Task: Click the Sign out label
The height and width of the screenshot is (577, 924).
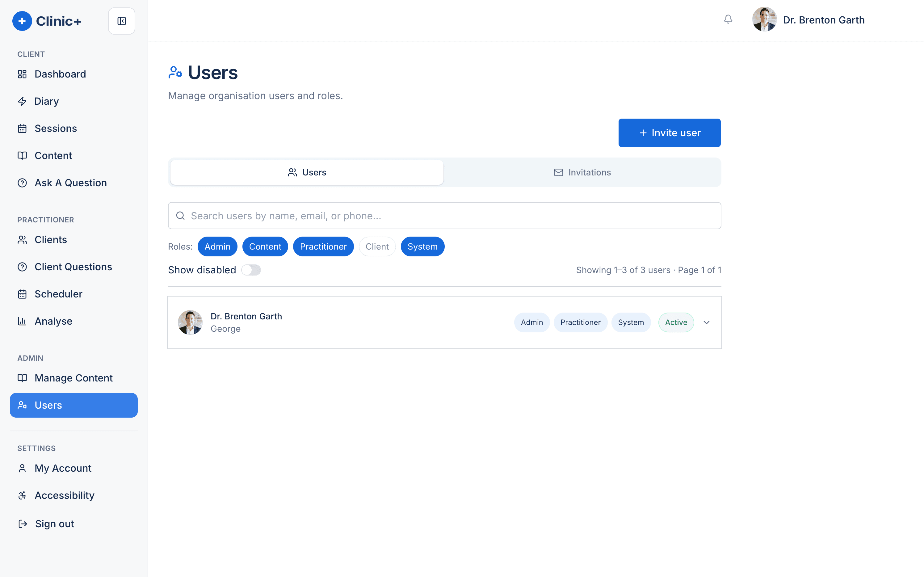Action: 55,524
